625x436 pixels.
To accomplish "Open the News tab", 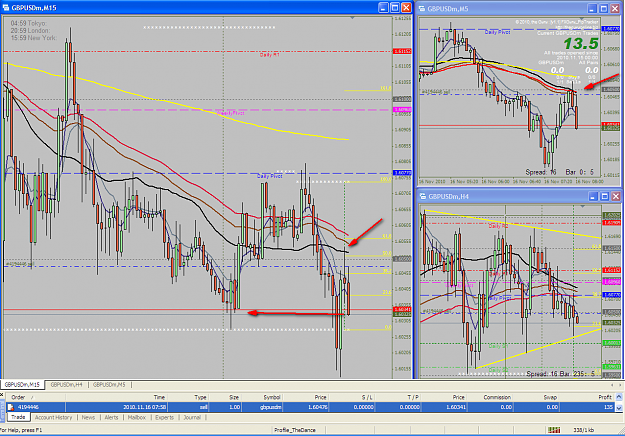I will coord(88,418).
